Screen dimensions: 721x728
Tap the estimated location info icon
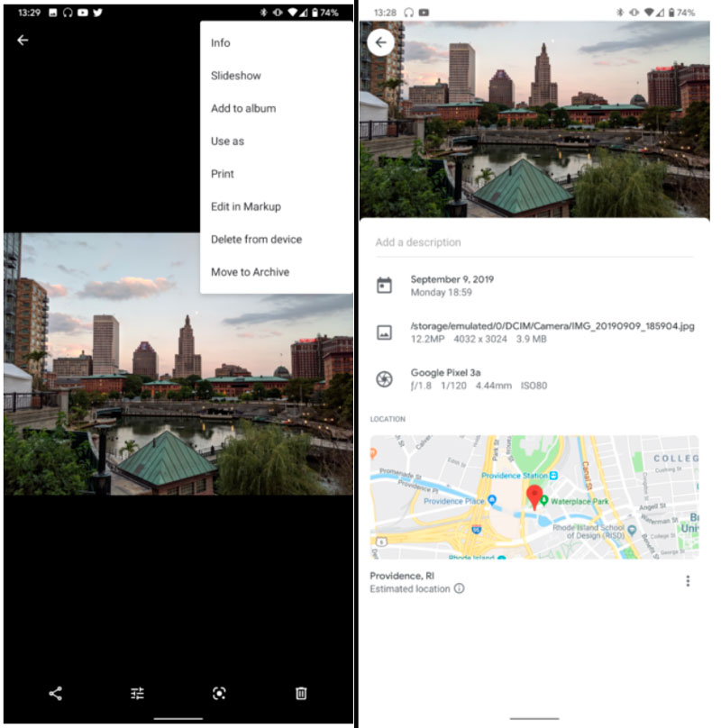(x=459, y=588)
